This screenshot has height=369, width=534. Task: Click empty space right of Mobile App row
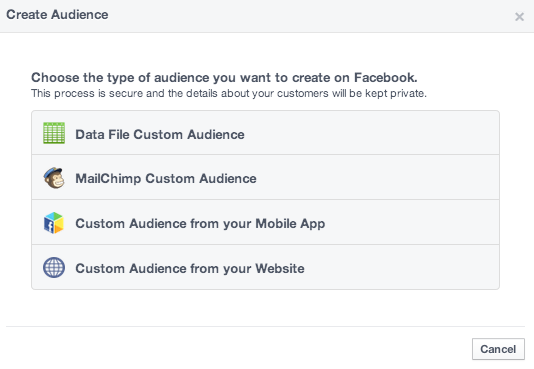tap(412, 222)
